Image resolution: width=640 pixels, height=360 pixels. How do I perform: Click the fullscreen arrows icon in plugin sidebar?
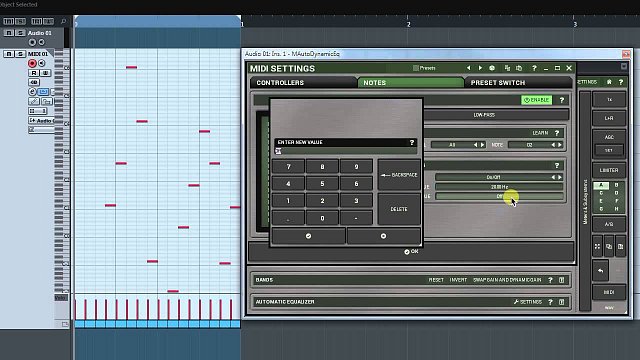(597, 247)
